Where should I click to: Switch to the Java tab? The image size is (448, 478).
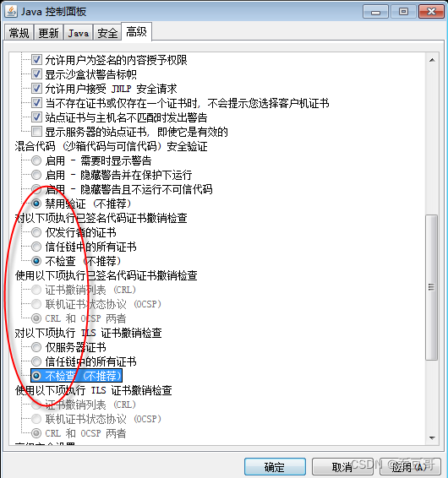[x=78, y=33]
